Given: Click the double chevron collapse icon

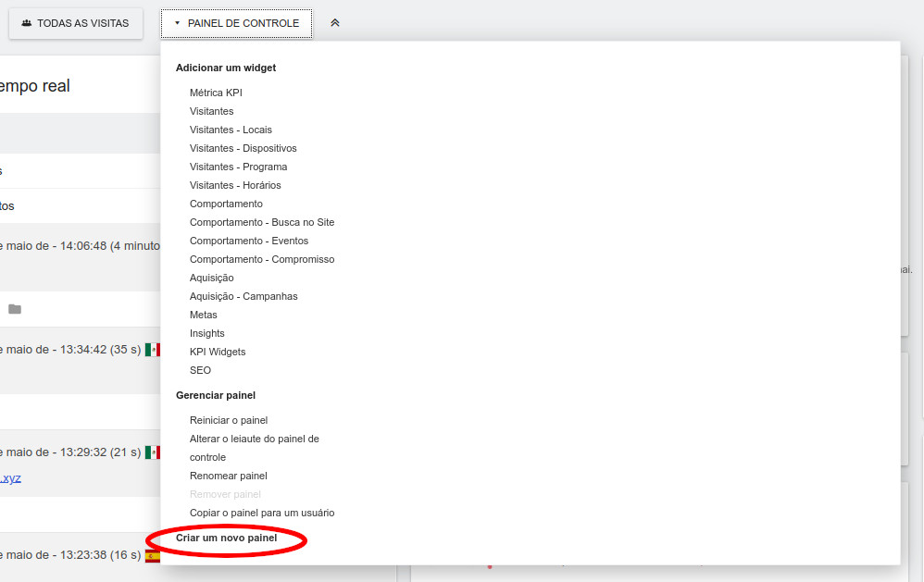Looking at the screenshot, I should point(335,23).
